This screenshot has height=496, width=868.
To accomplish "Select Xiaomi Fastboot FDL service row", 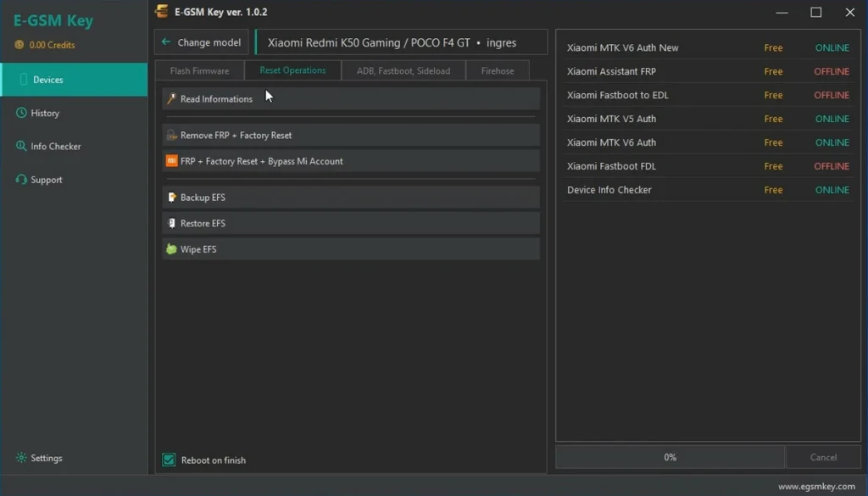I will click(x=708, y=166).
